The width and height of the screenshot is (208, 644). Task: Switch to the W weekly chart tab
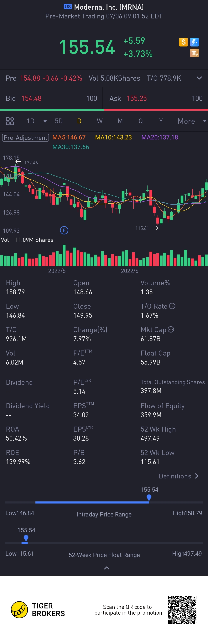coord(100,121)
